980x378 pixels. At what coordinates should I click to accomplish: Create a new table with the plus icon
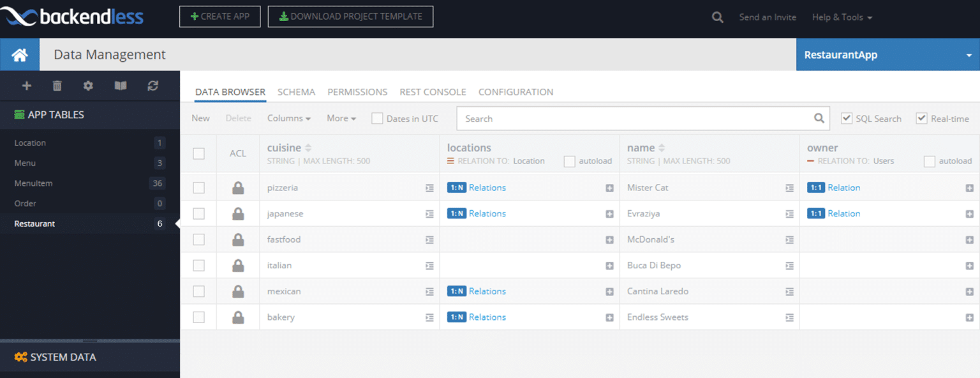point(26,85)
